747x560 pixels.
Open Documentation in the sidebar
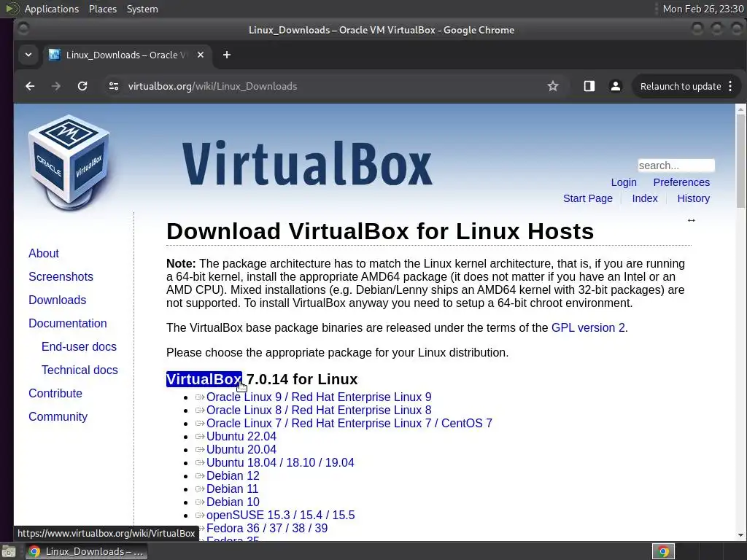pyautogui.click(x=68, y=323)
